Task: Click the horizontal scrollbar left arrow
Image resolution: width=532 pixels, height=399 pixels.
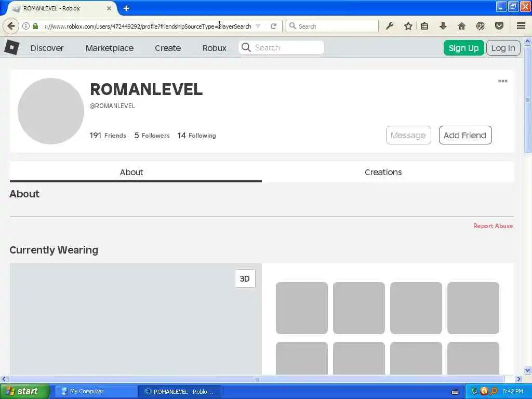Action: pyautogui.click(x=4, y=379)
